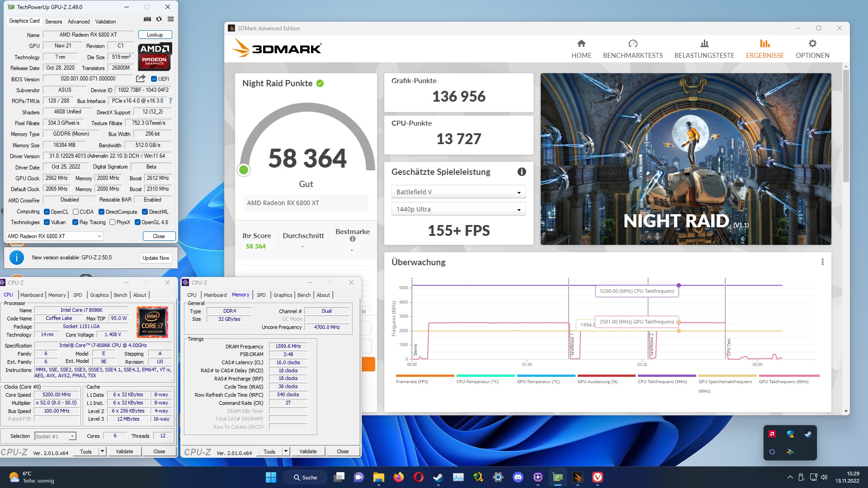Open Bench tab in left CPU-Z window
Screen dimensions: 868x488
coord(120,295)
